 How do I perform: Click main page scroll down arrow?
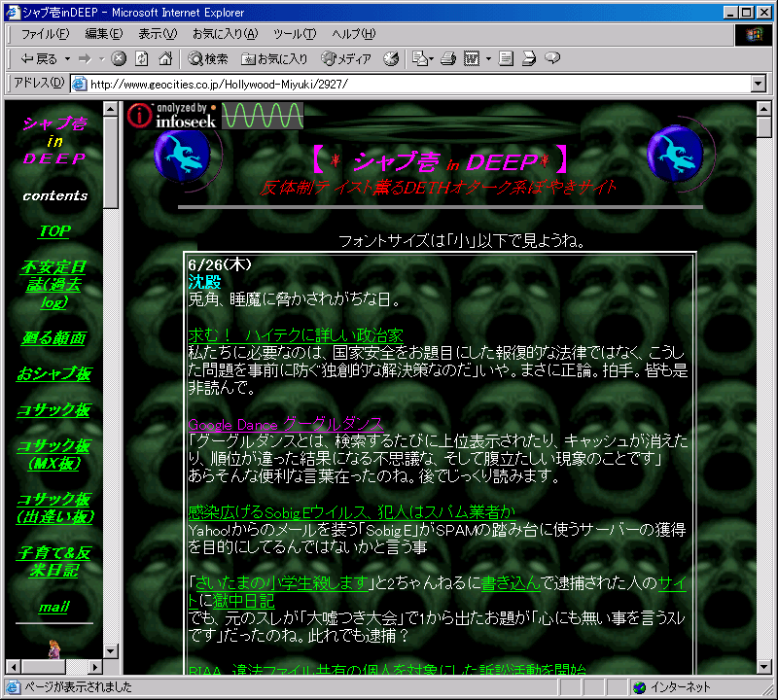[x=763, y=666]
